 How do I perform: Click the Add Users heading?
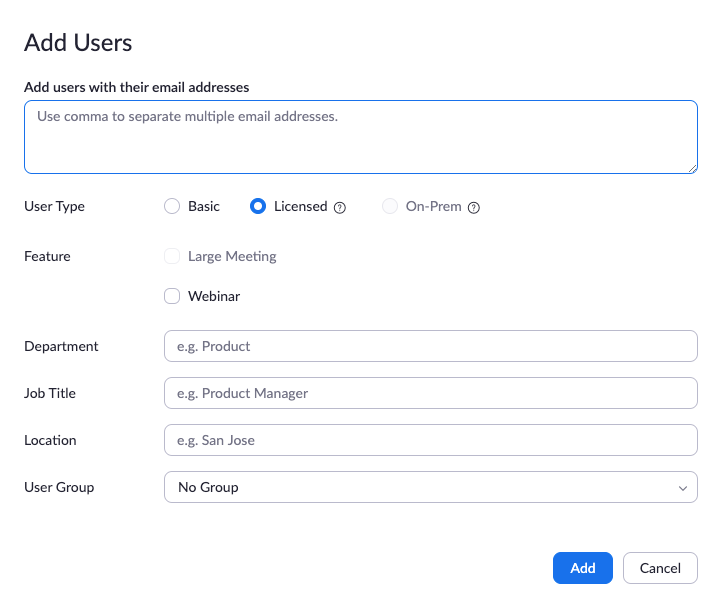(78, 43)
